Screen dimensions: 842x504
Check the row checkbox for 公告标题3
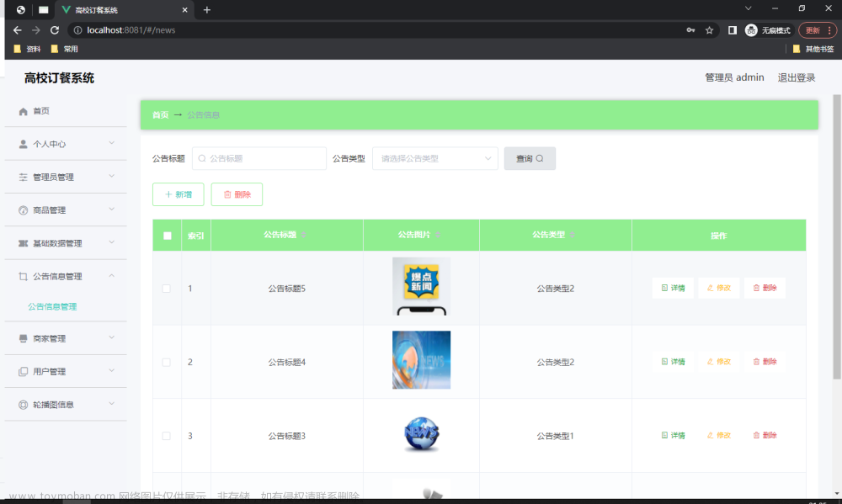coord(167,436)
